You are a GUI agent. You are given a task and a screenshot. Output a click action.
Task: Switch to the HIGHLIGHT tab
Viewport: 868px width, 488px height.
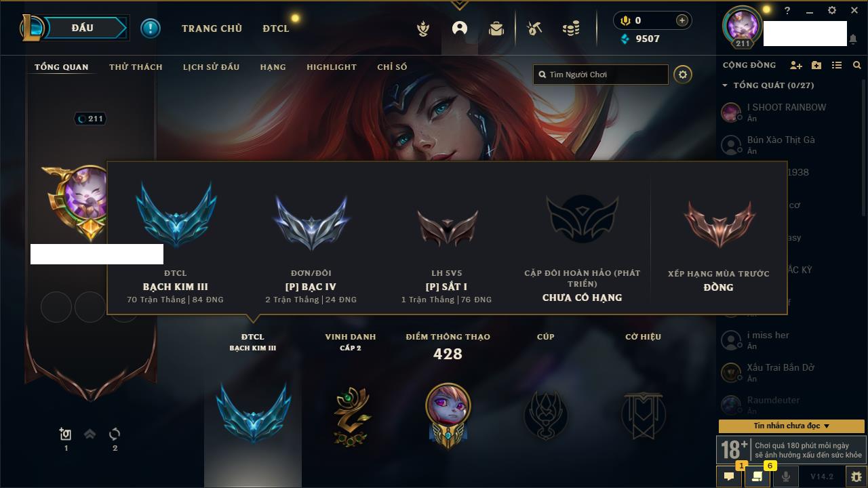click(x=332, y=67)
